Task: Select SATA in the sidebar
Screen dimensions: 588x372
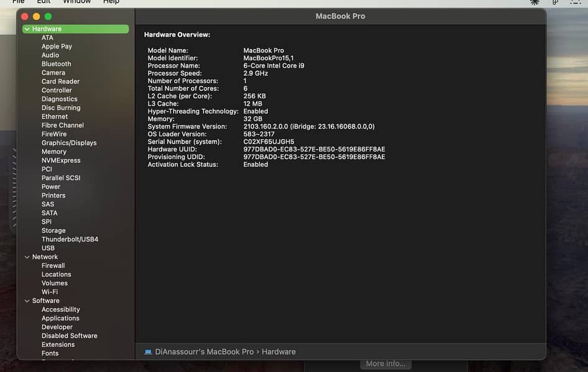Action: tap(50, 213)
